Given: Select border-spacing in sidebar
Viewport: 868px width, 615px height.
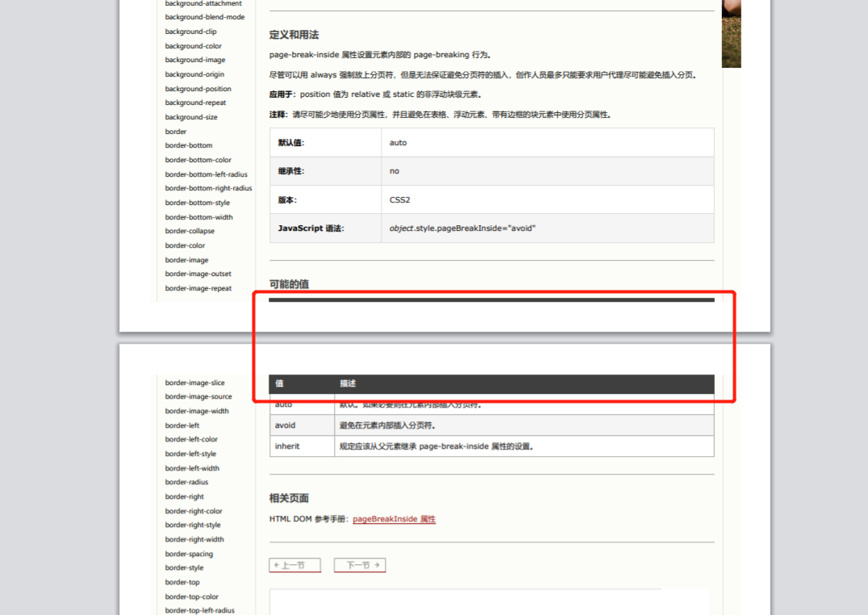Looking at the screenshot, I should click(x=189, y=554).
